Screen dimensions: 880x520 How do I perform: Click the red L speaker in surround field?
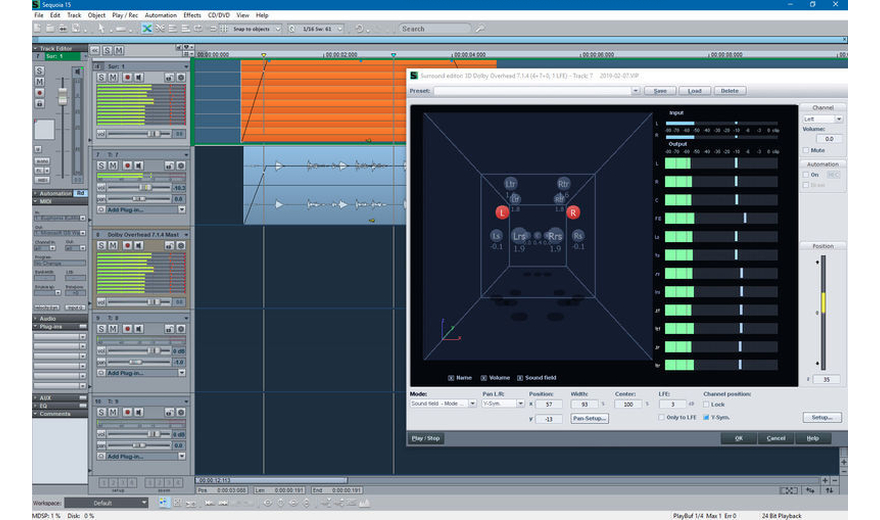502,212
